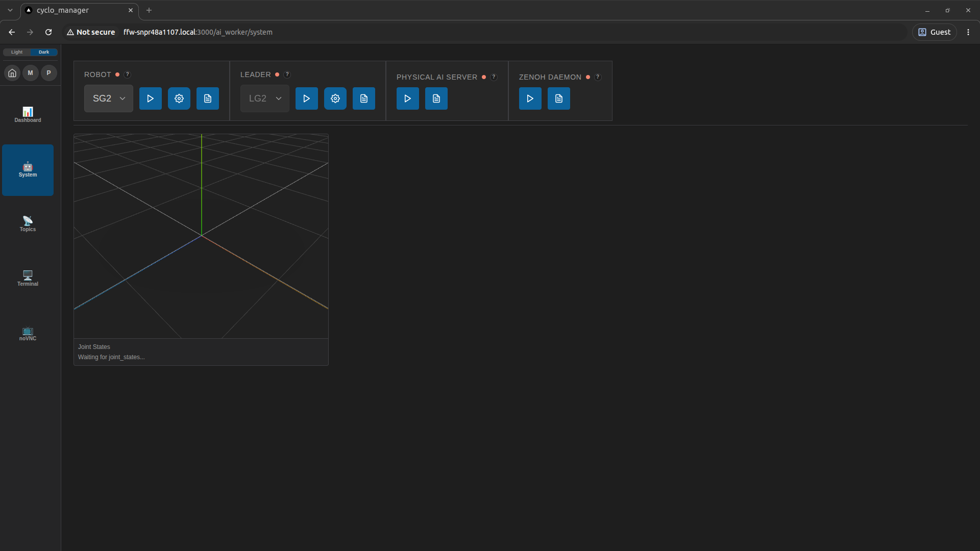Open ROBOT log document icon
980x551 pixels.
[x=208, y=98]
